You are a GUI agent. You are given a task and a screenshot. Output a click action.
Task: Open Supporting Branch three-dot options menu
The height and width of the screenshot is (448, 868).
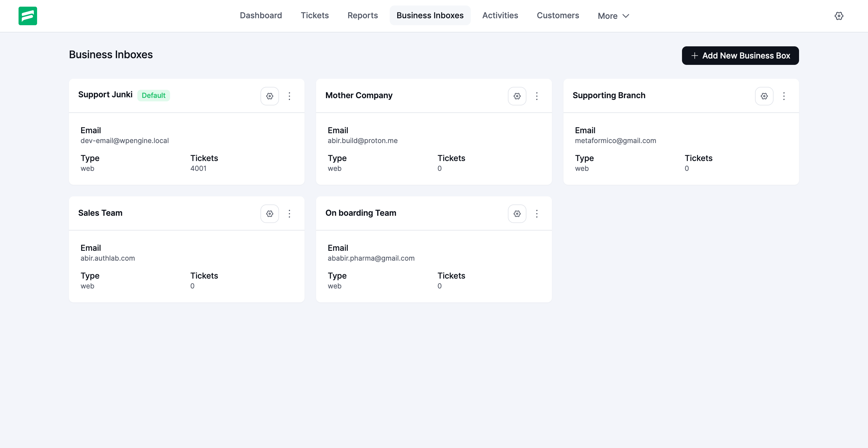click(x=784, y=96)
